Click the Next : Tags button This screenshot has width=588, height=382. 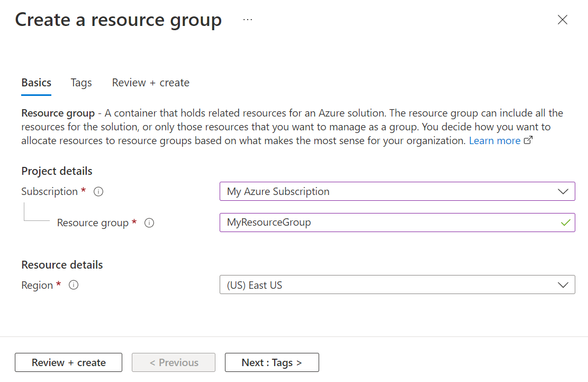(272, 362)
